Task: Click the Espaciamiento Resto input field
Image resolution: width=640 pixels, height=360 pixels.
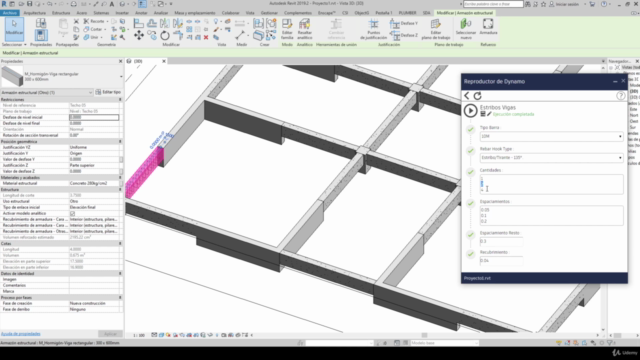Action: (501, 241)
